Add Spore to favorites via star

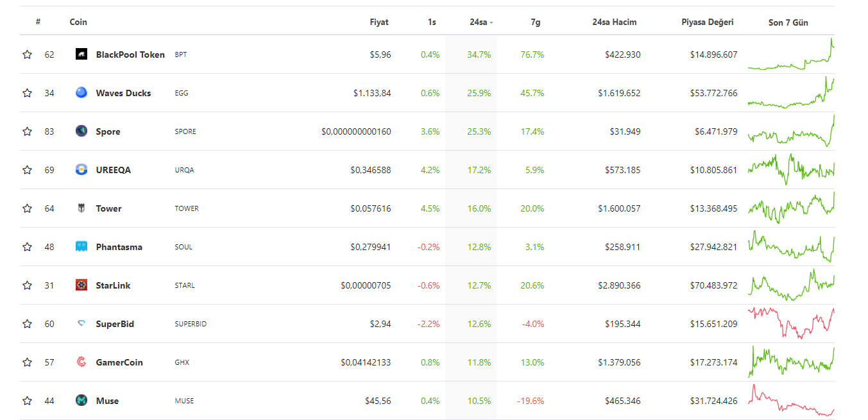point(27,131)
